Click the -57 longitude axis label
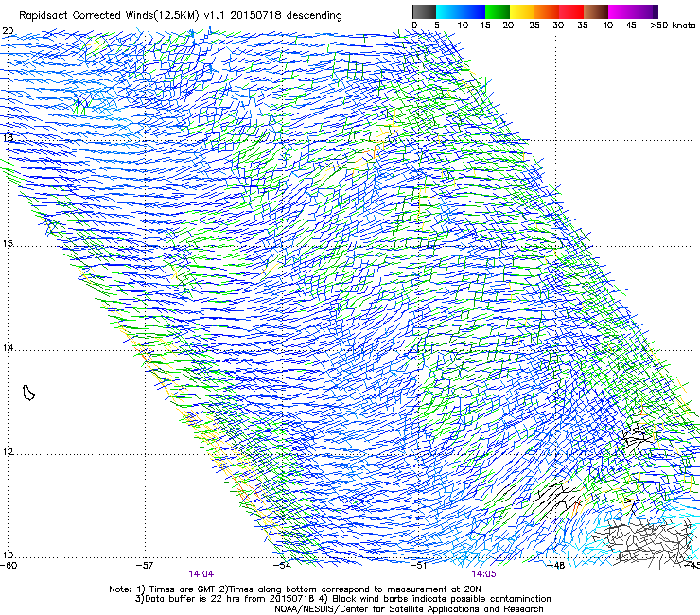 click(x=145, y=566)
